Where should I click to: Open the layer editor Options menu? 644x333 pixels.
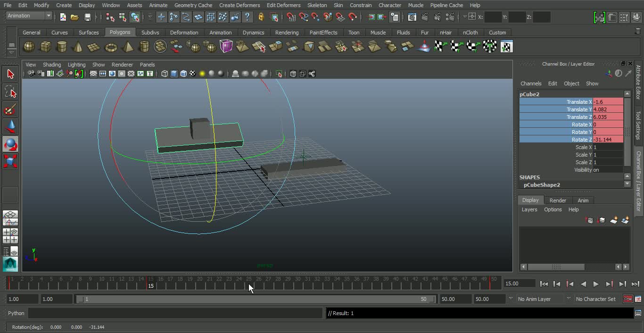(x=553, y=209)
